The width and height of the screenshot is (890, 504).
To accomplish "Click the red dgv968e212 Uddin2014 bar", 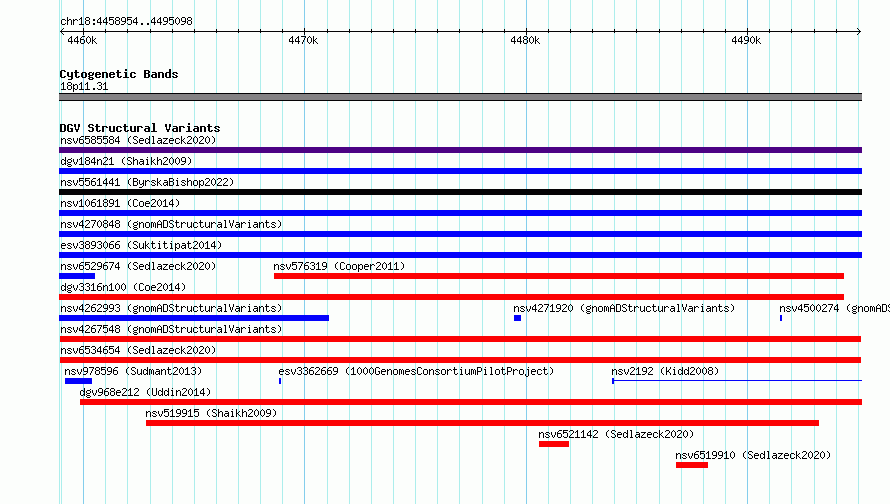I will (x=471, y=402).
